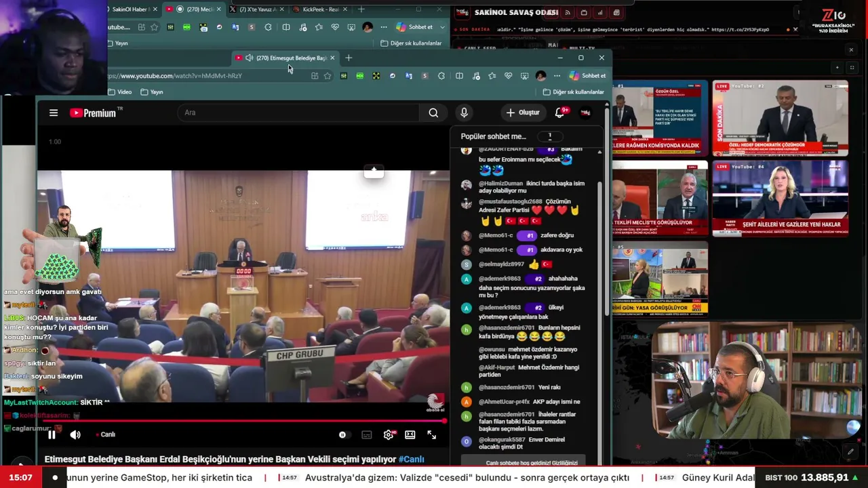Expand 'Diğer sık kullanılanlar' folder in front window
This screenshot has height=488, width=868.
point(573,92)
